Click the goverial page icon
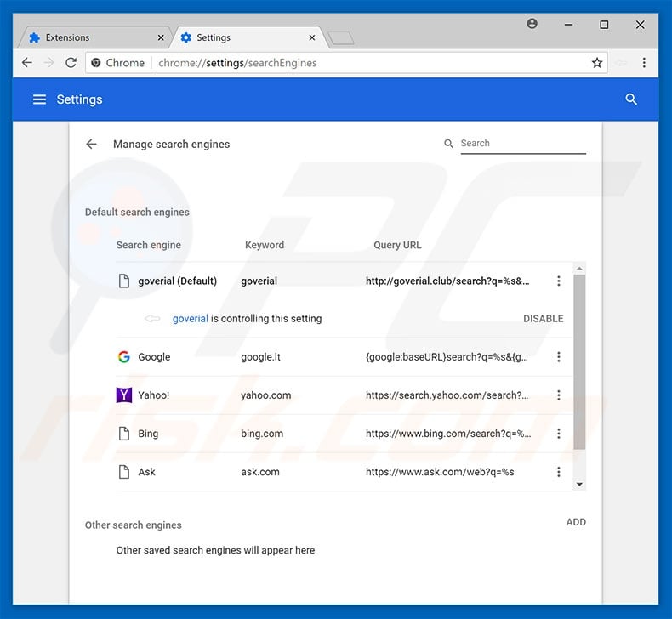The image size is (672, 619). click(x=124, y=281)
